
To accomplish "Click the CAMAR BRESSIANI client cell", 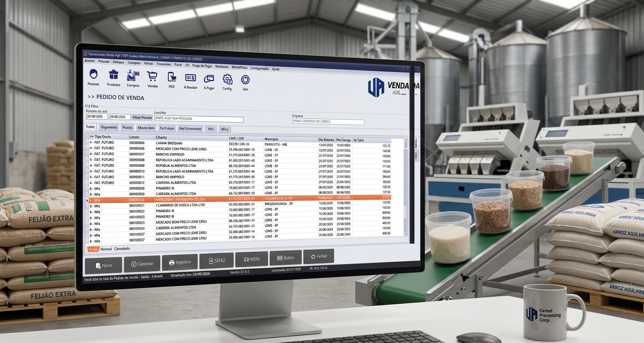I will pyautogui.click(x=169, y=143).
